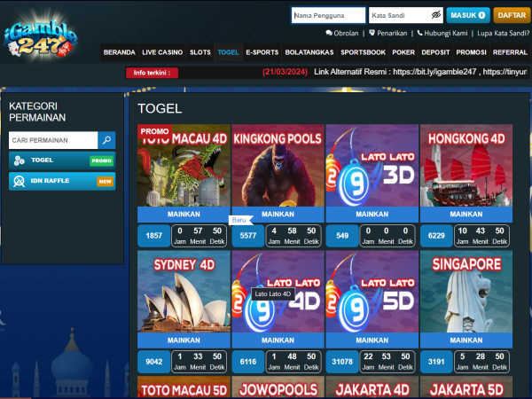Click MAINKAN under Toto Macau 4D

(x=184, y=215)
